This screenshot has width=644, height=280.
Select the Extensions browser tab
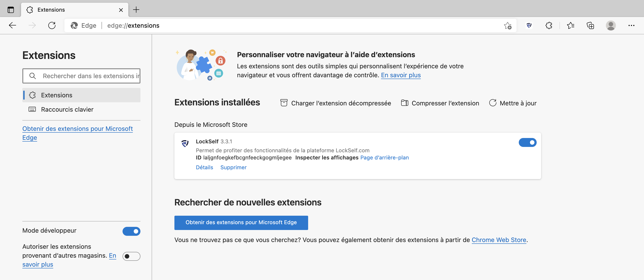74,10
